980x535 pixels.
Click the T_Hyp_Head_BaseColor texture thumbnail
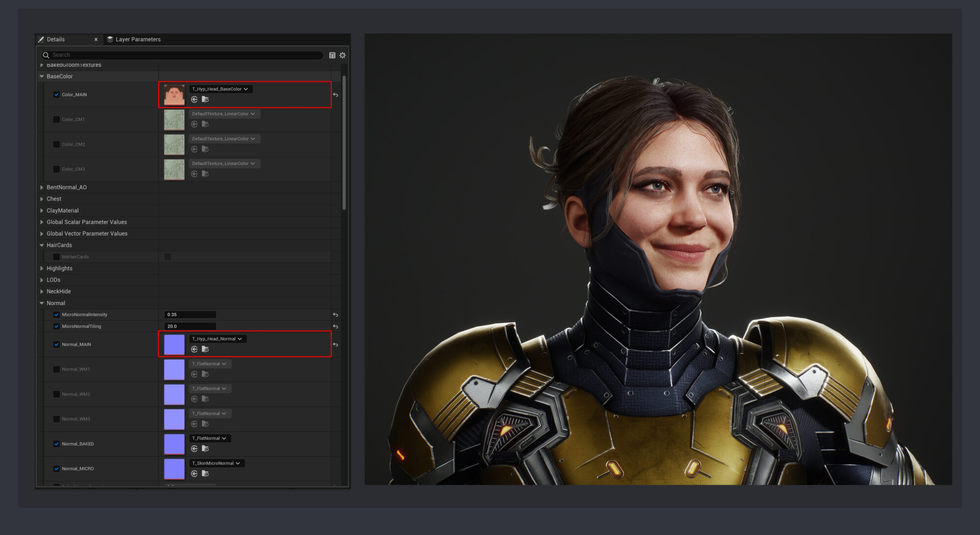coord(174,94)
